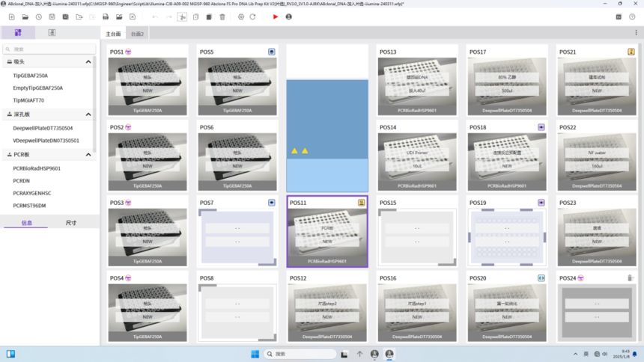
Task: Click the POS7 module icon
Action: coord(272,203)
